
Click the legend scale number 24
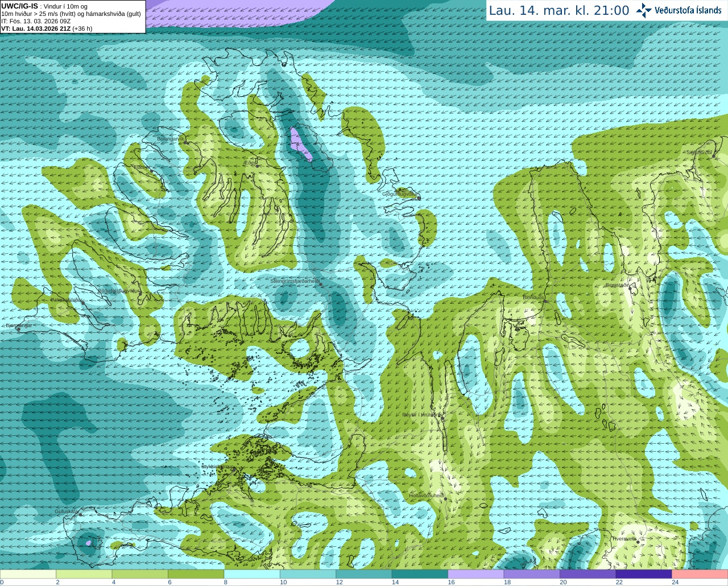coord(675,582)
